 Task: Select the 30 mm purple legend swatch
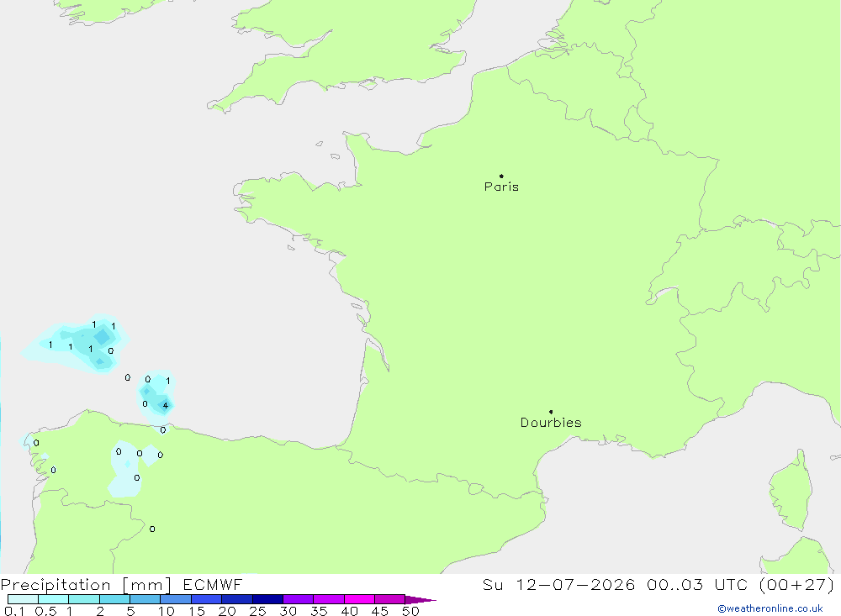(298, 599)
